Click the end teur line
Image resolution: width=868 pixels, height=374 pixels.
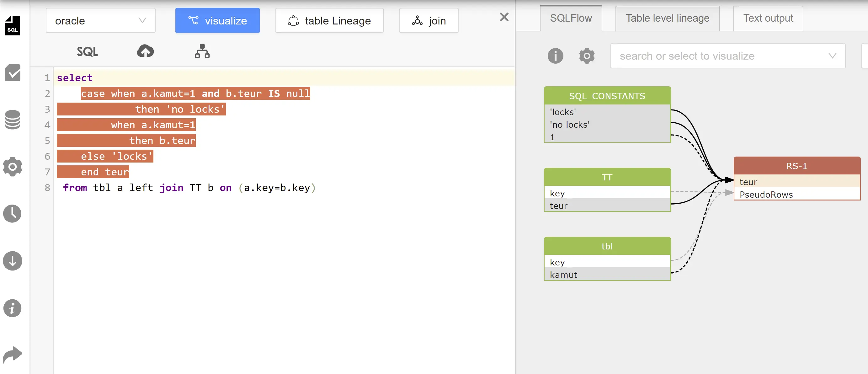(x=105, y=172)
